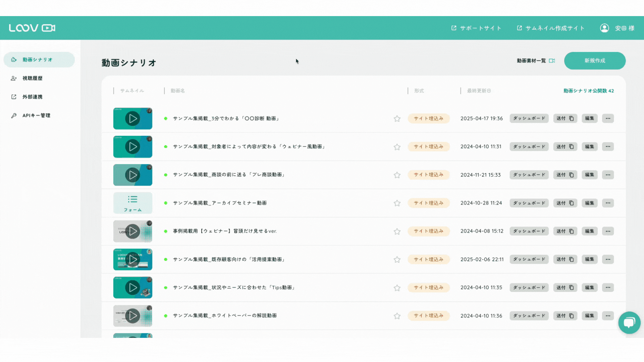
Task: Play the ウェビナー風動画 thumbnail
Action: 132,147
